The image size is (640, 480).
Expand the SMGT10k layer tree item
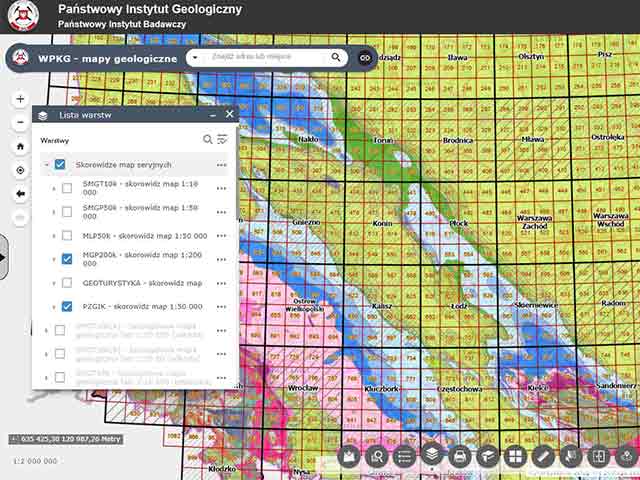[54, 188]
